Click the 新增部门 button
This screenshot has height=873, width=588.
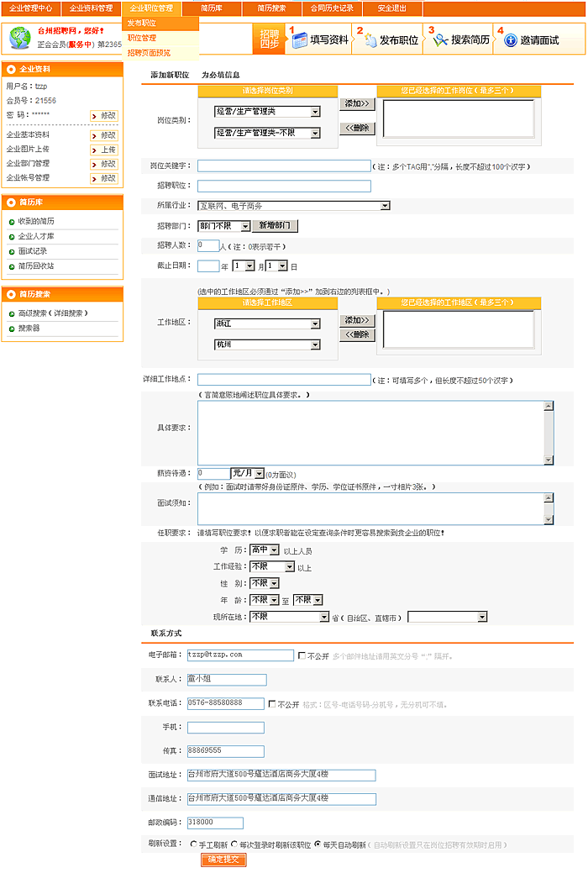[x=276, y=226]
